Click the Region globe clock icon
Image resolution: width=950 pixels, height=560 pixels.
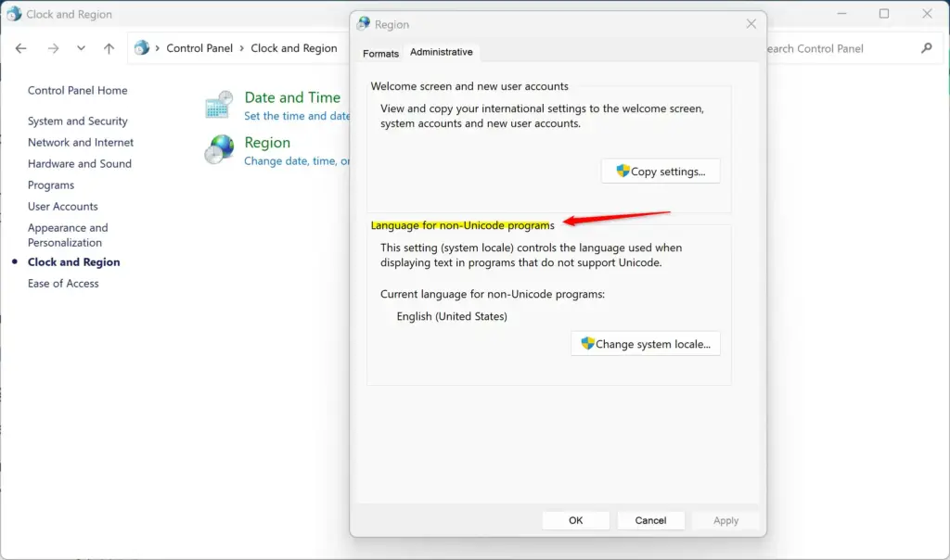click(219, 149)
